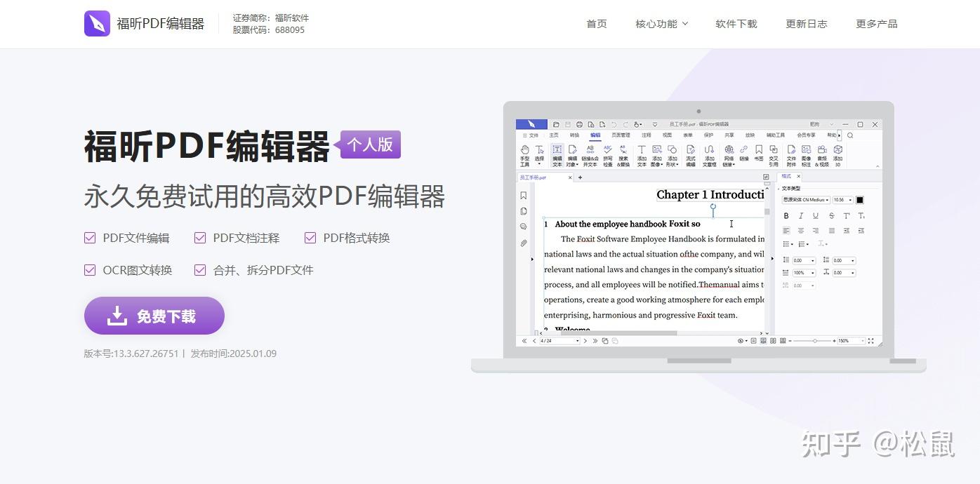Open the font size 10.56 dropdown
Screen dimensions: 980x484
tap(843, 200)
